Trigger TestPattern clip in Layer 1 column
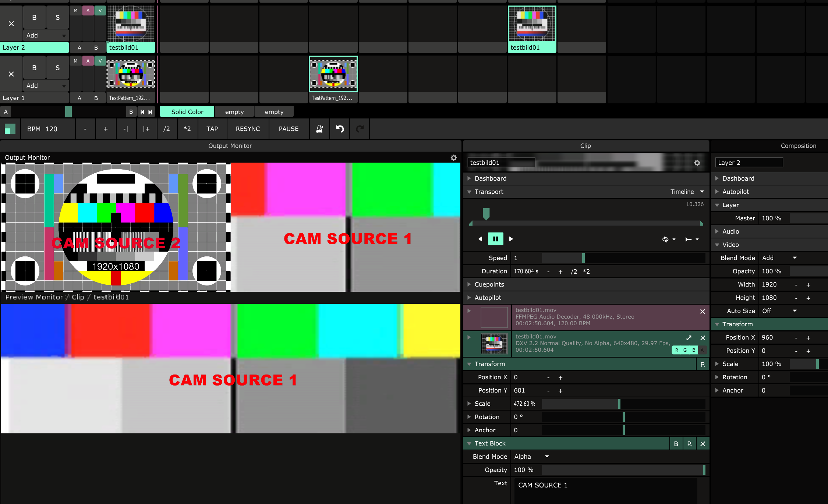This screenshot has height=504, width=828. pos(131,74)
